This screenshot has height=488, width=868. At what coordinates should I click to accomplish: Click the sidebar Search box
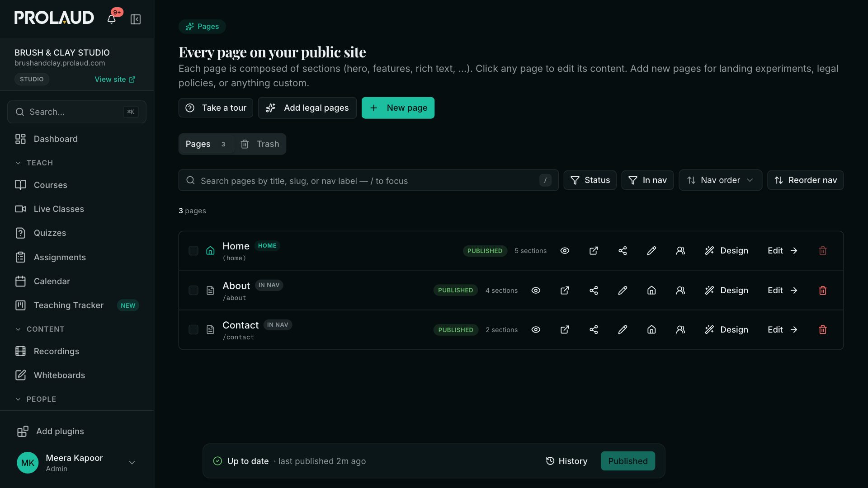(77, 112)
